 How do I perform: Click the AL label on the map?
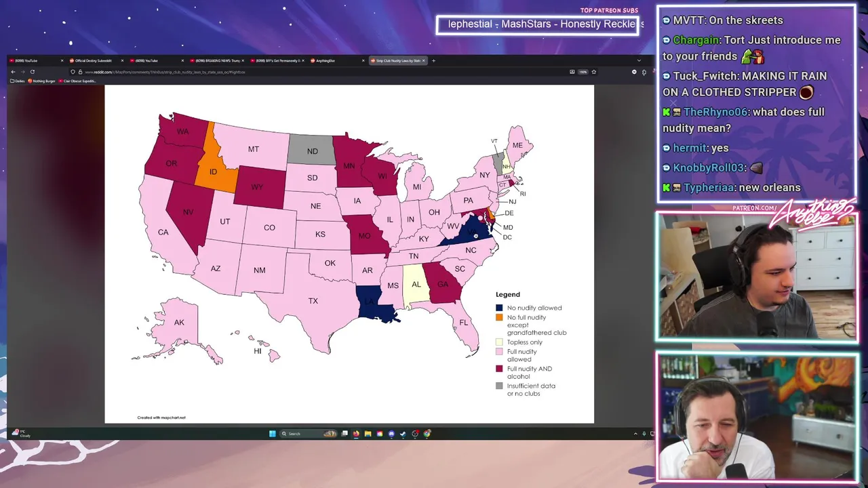point(416,285)
